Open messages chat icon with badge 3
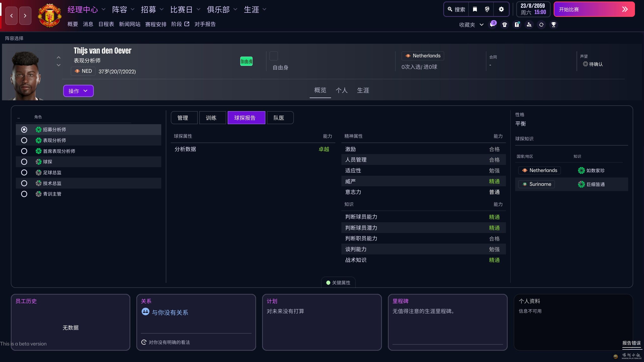This screenshot has width=644, height=362. (492, 25)
